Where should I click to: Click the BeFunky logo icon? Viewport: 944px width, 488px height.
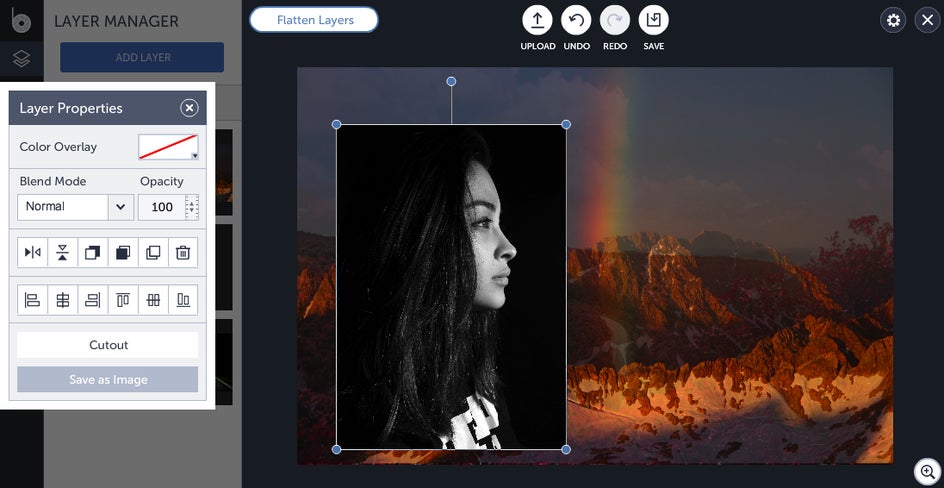click(x=21, y=20)
